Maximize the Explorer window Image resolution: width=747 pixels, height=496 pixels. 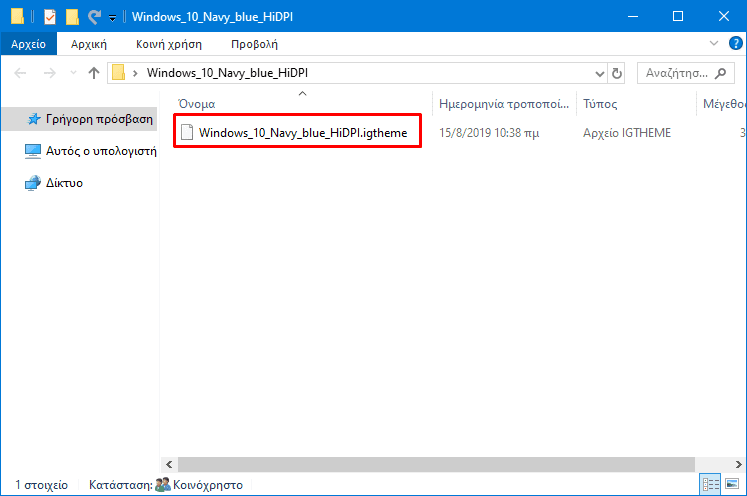coord(678,16)
